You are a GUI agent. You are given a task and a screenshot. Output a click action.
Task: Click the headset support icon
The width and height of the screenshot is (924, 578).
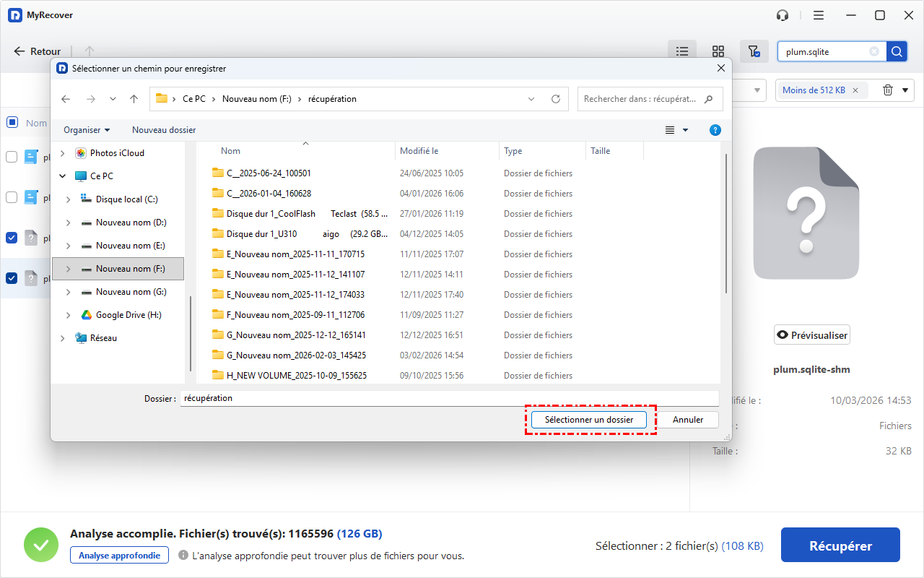[783, 15]
